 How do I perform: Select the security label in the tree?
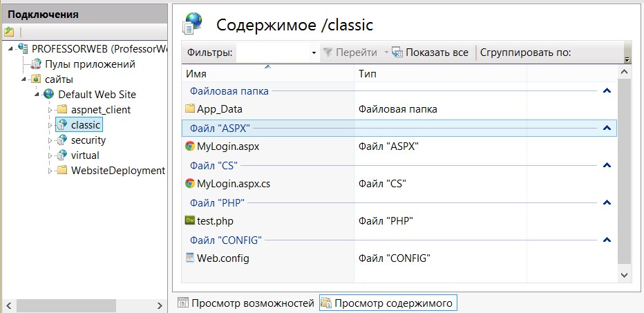[88, 140]
